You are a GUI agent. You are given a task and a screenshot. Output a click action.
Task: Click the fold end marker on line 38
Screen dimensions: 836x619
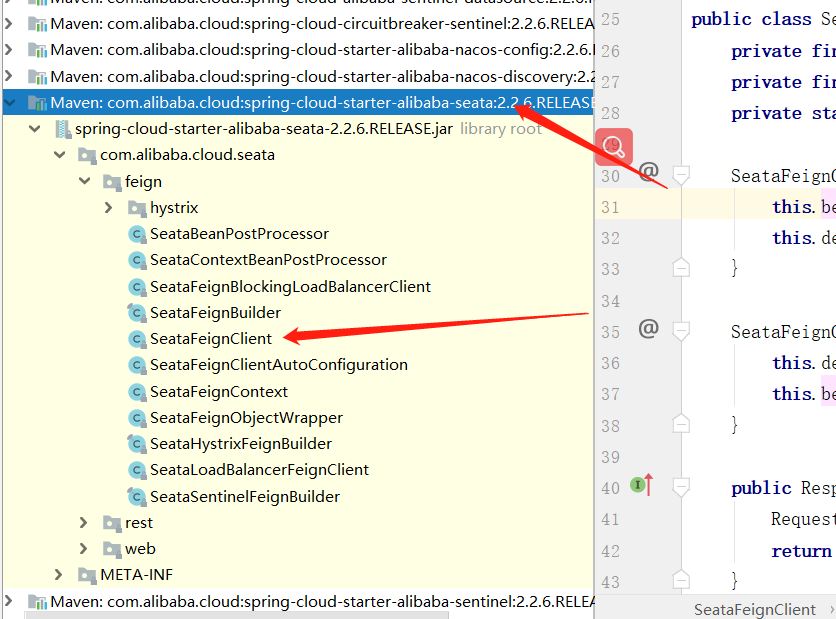(x=681, y=424)
